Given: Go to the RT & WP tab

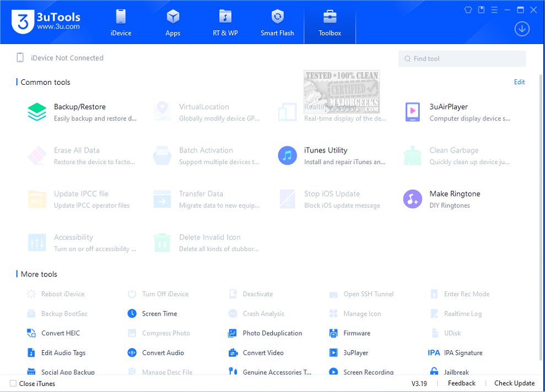Looking at the screenshot, I should [x=225, y=23].
